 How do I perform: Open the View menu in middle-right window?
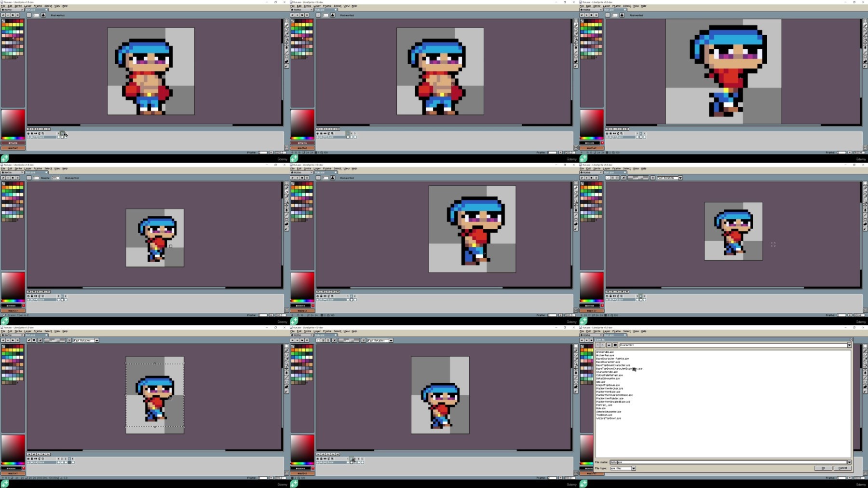click(636, 168)
